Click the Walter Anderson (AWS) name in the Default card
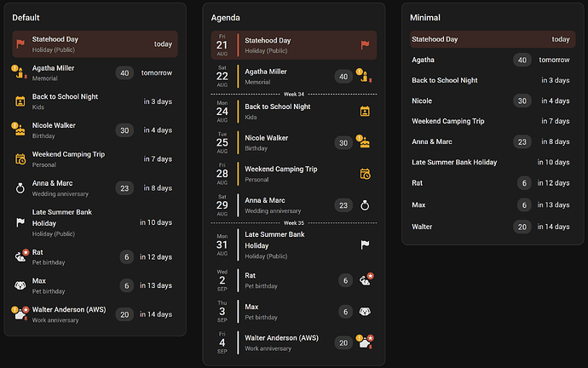Image resolution: width=588 pixels, height=368 pixels. pyautogui.click(x=69, y=309)
